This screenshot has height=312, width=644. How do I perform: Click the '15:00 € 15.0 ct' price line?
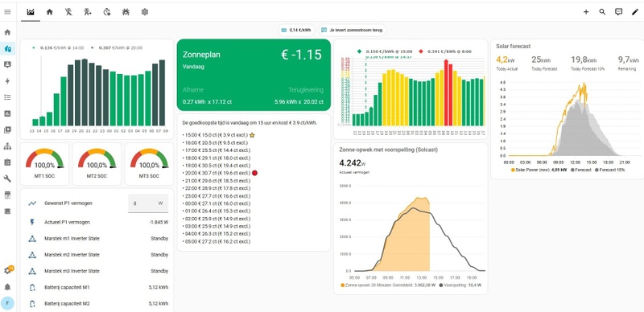217,135
